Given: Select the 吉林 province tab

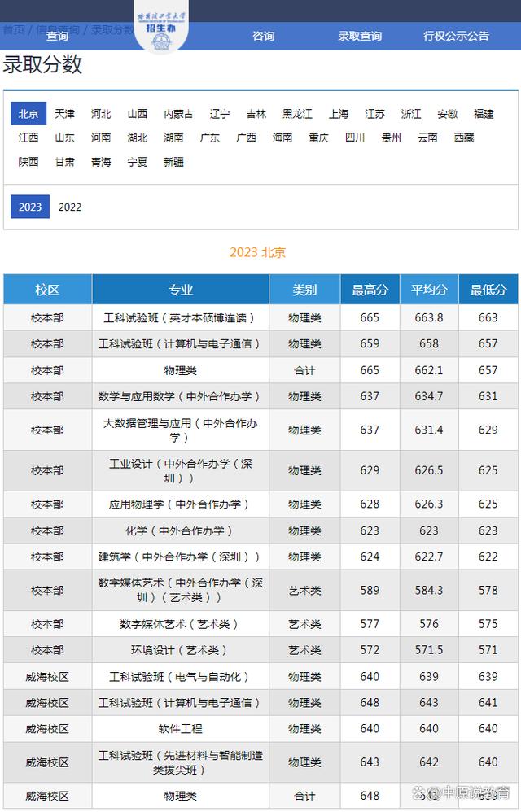Looking at the screenshot, I should point(256,113).
